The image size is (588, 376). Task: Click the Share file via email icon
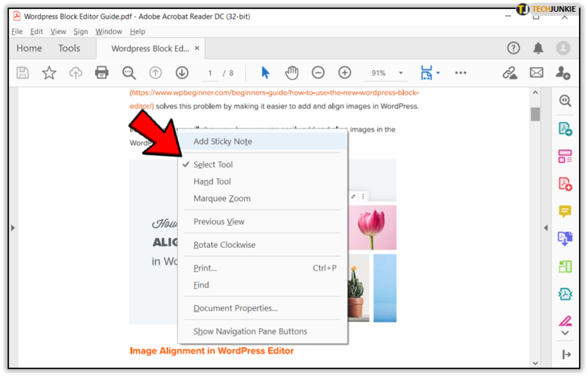(x=537, y=73)
